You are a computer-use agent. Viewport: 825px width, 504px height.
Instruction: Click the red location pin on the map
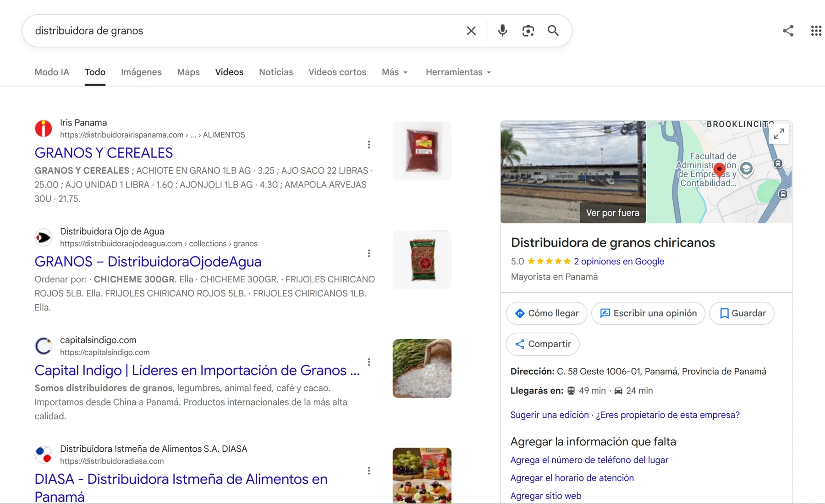(x=720, y=170)
